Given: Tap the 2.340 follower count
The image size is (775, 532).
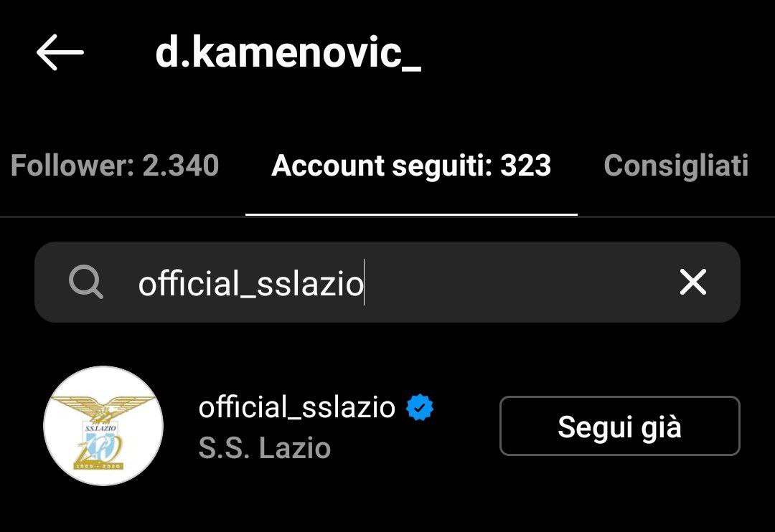Looking at the screenshot, I should (181, 165).
